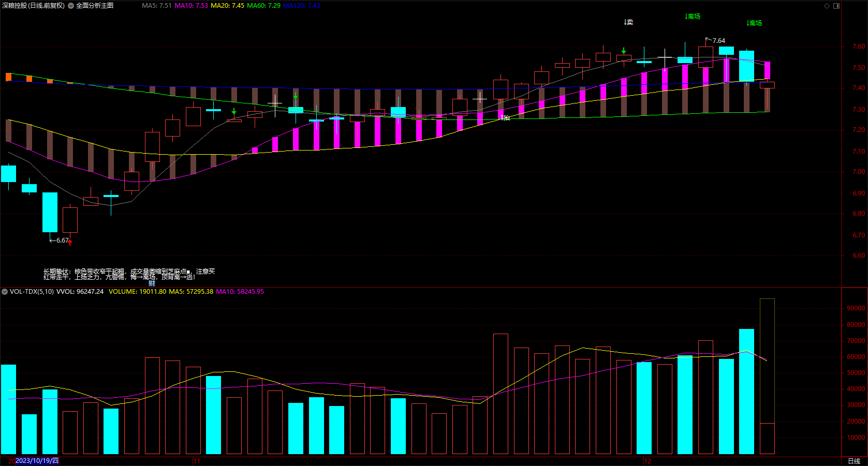Click the 日线 period label at bottom-right
The height and width of the screenshot is (466, 868).
click(x=854, y=461)
